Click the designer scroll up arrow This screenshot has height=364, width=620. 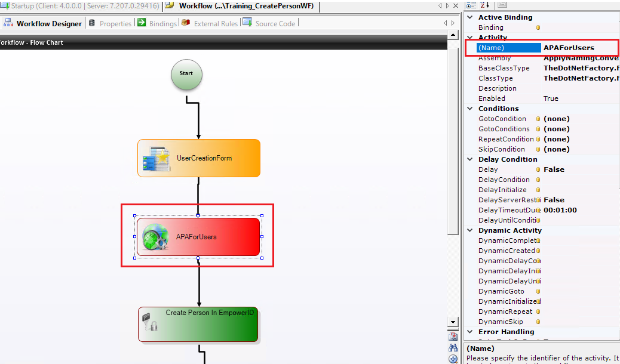[x=453, y=36]
